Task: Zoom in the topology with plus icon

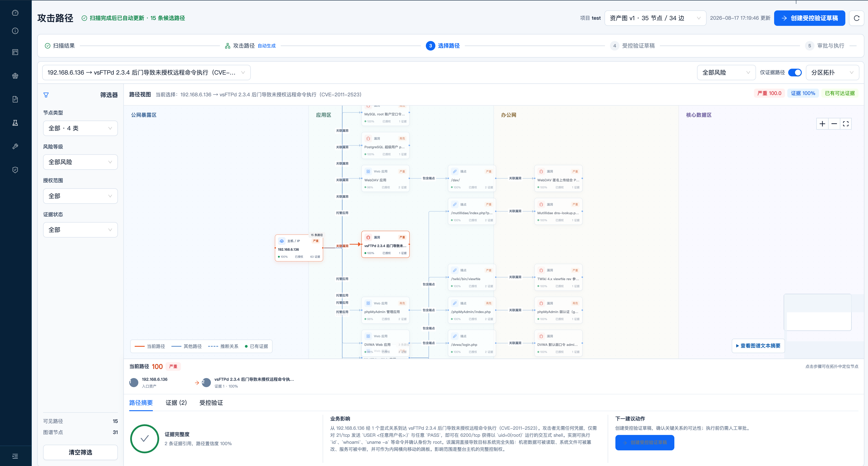Action: 822,124
